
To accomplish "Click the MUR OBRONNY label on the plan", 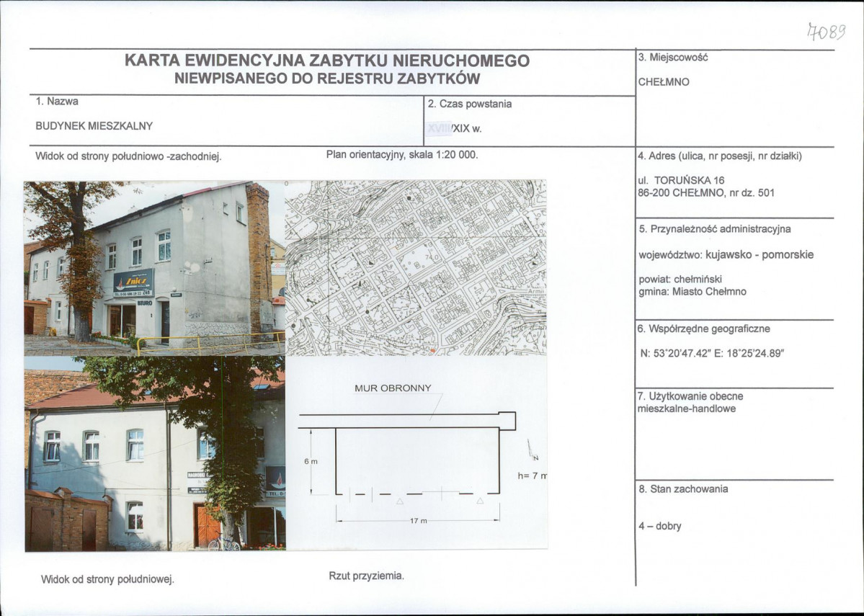I will pyautogui.click(x=393, y=388).
